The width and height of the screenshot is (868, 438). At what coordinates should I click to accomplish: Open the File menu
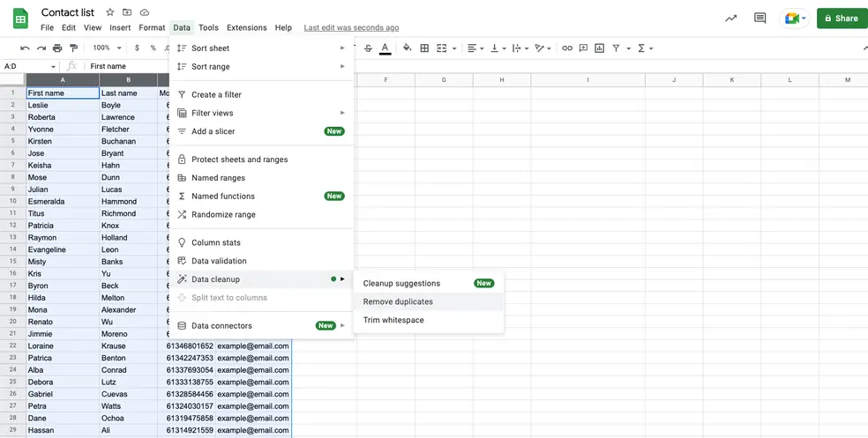coord(47,27)
